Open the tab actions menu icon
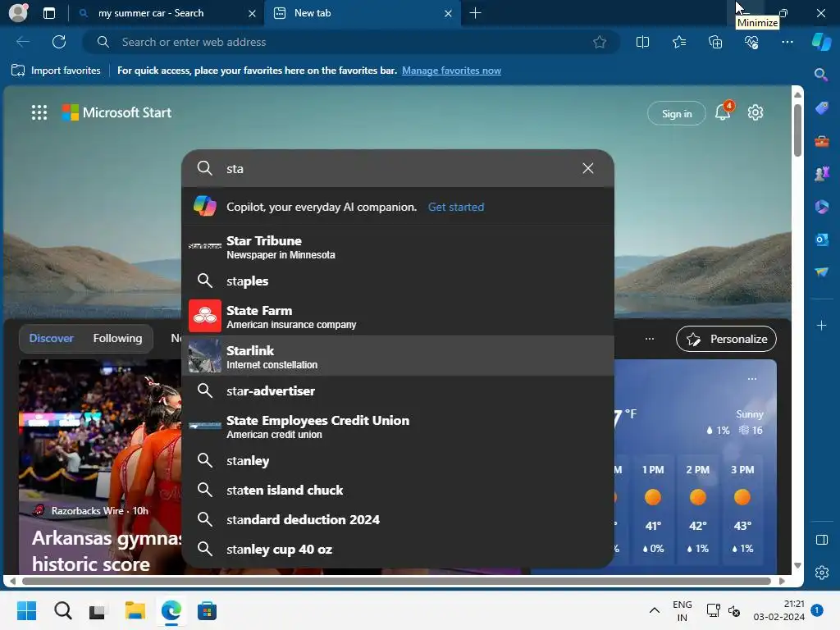This screenshot has width=840, height=630. pos(48,13)
